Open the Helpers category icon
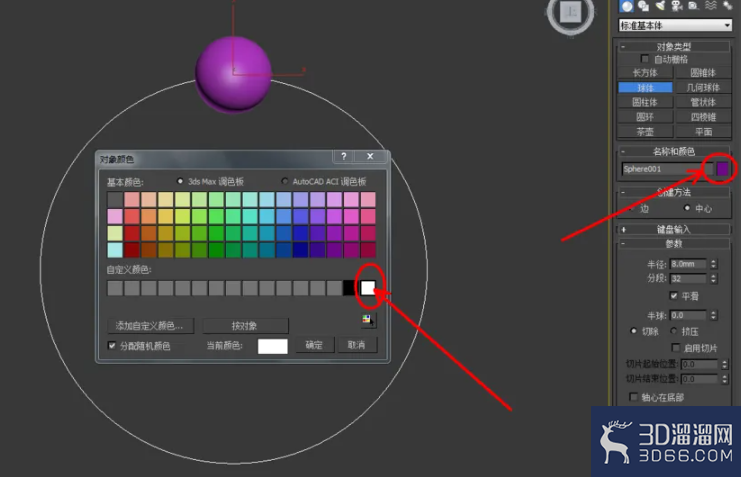 (693, 6)
